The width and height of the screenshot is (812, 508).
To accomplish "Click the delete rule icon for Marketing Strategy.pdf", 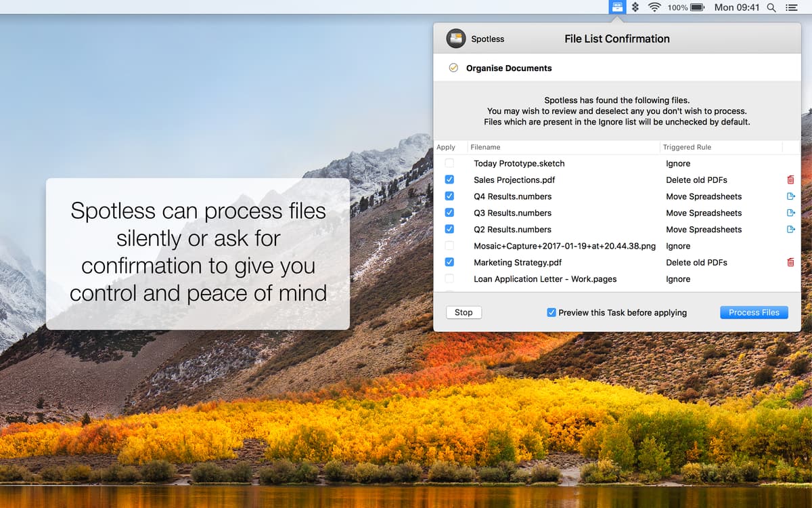I will click(x=790, y=262).
